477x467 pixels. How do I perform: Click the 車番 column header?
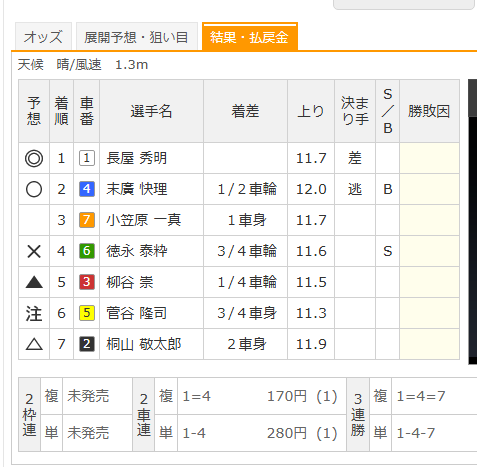point(87,111)
